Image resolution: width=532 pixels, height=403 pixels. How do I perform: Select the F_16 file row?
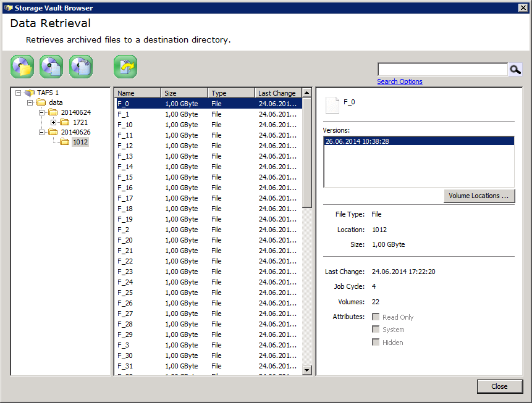208,188
